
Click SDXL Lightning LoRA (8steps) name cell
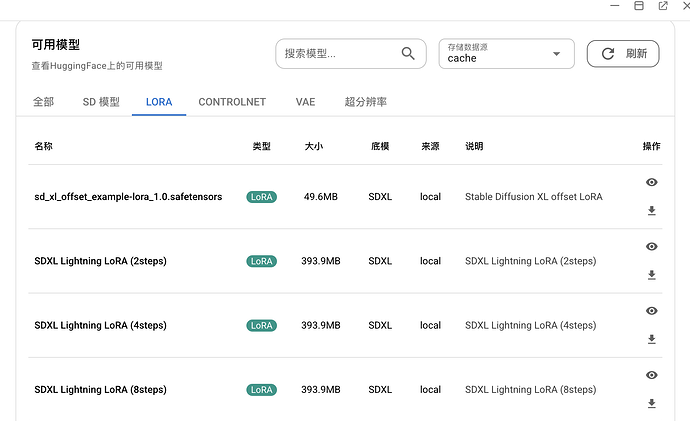tap(100, 389)
